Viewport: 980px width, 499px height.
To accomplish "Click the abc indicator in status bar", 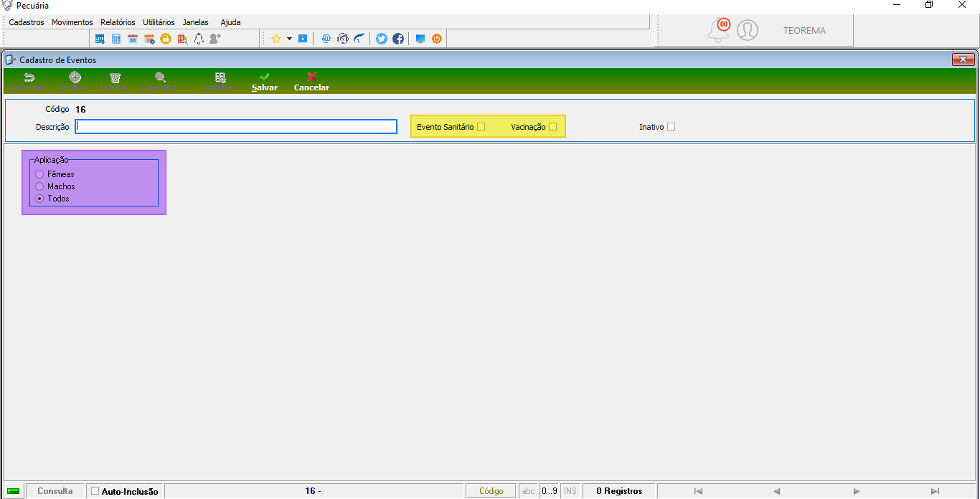I will (x=529, y=491).
